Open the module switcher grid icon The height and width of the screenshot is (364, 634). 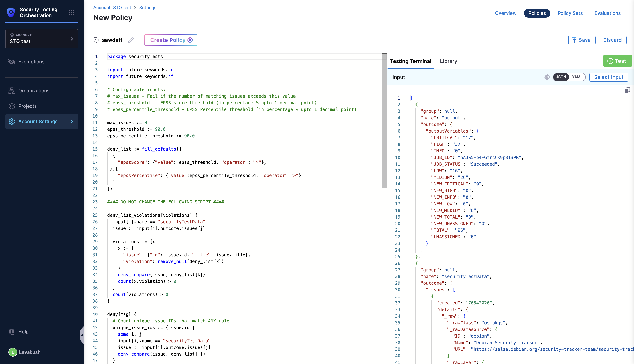(71, 12)
